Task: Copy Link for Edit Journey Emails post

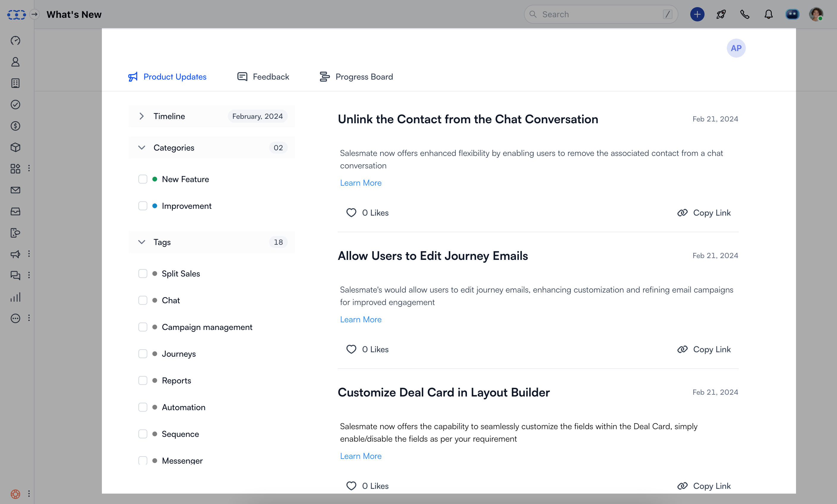Action: coord(704,349)
